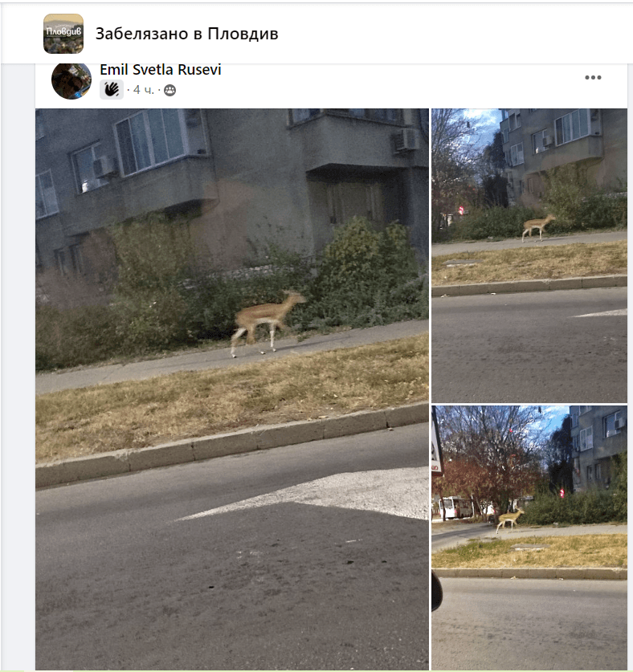View Emil Svetla Rusevi's profile picture
Viewport: 633px width, 672px height.
click(x=71, y=80)
